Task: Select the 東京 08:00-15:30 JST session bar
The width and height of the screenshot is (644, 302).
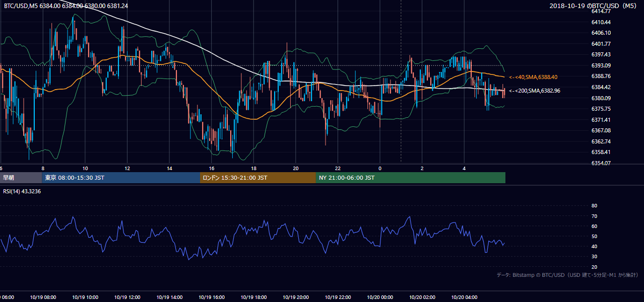Action: tap(121, 178)
